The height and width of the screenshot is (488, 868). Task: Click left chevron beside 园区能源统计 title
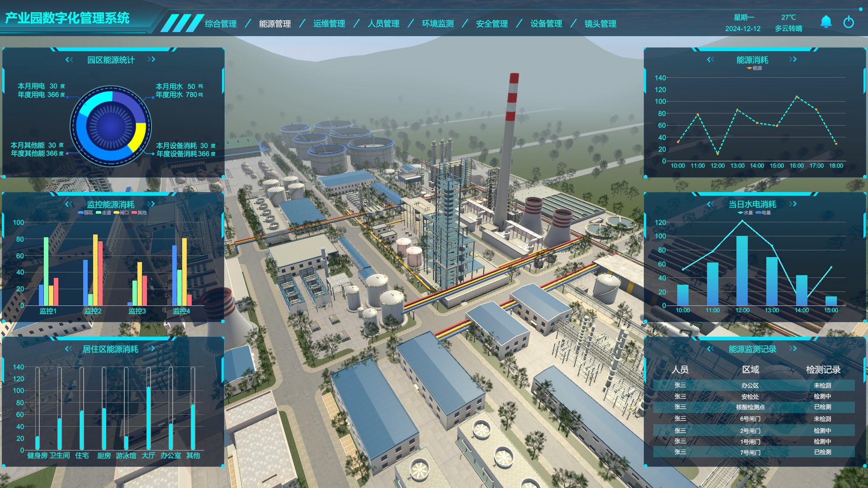(69, 60)
